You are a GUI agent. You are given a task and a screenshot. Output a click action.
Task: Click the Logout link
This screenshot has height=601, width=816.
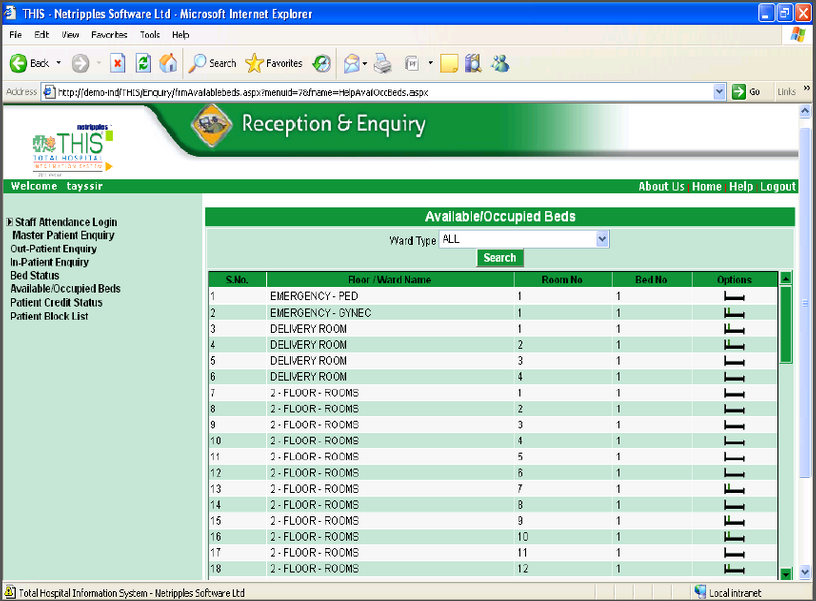pos(778,186)
